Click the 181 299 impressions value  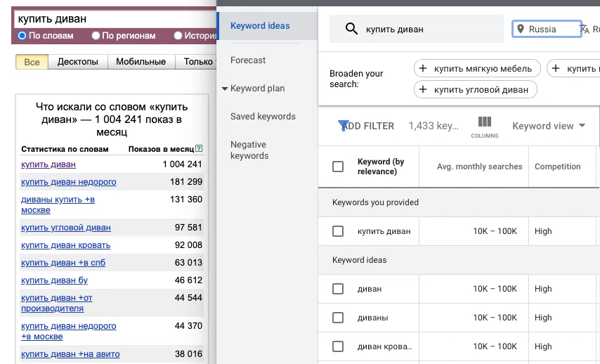[x=186, y=182]
